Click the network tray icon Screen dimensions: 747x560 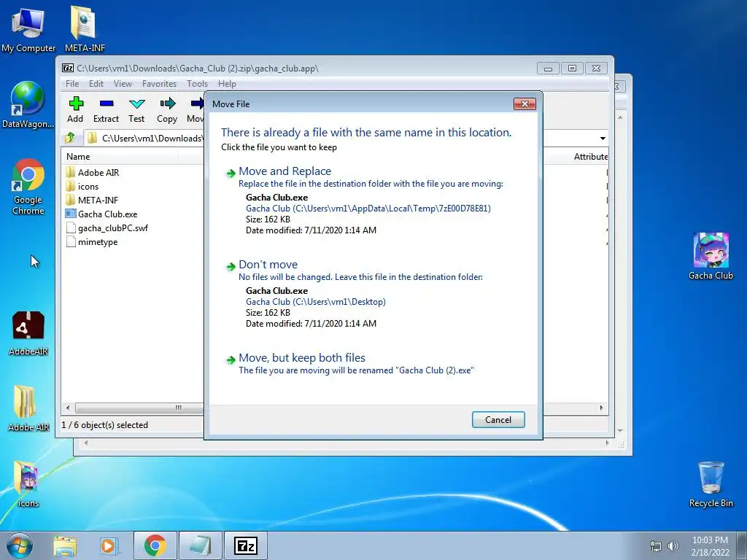[656, 546]
